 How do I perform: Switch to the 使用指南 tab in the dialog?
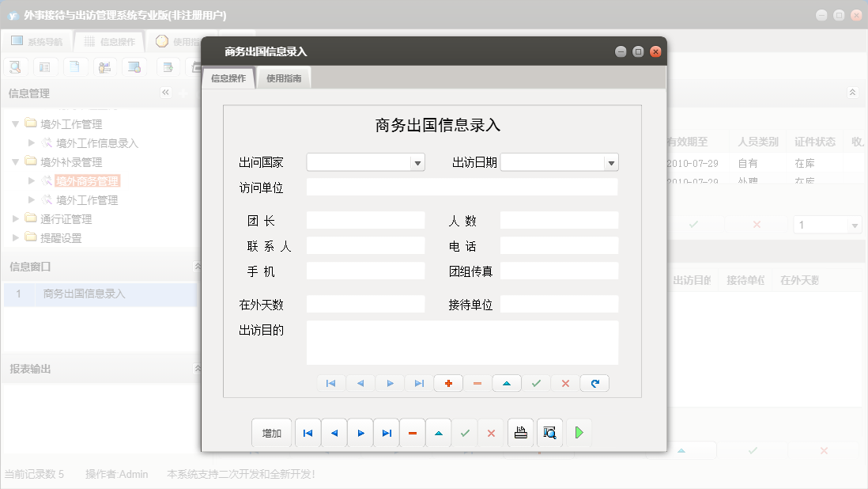point(284,78)
